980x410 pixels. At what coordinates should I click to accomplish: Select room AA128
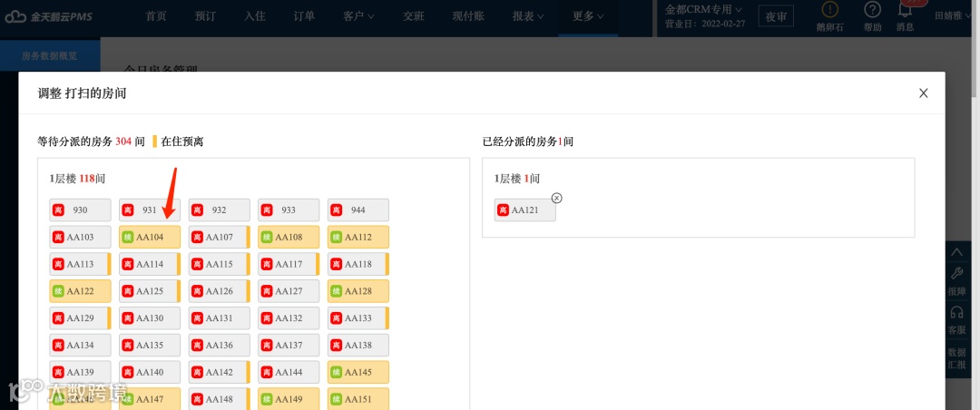pyautogui.click(x=358, y=291)
